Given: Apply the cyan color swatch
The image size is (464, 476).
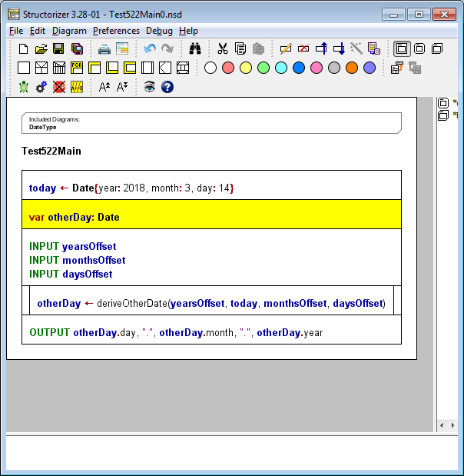Looking at the screenshot, I should pos(281,68).
